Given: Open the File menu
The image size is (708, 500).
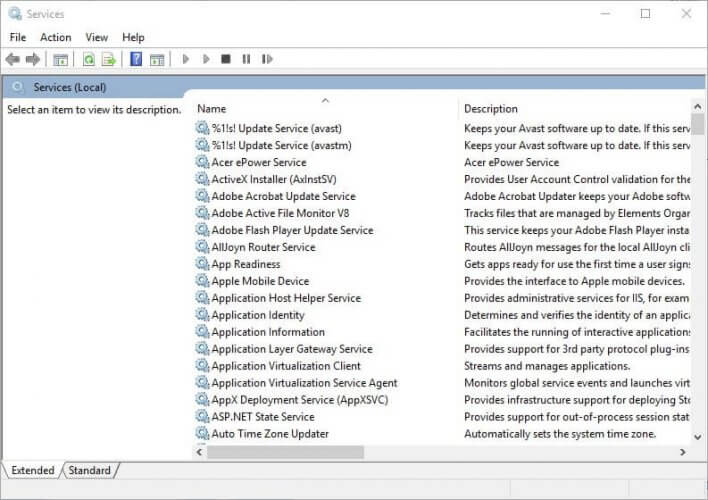Looking at the screenshot, I should coord(18,37).
